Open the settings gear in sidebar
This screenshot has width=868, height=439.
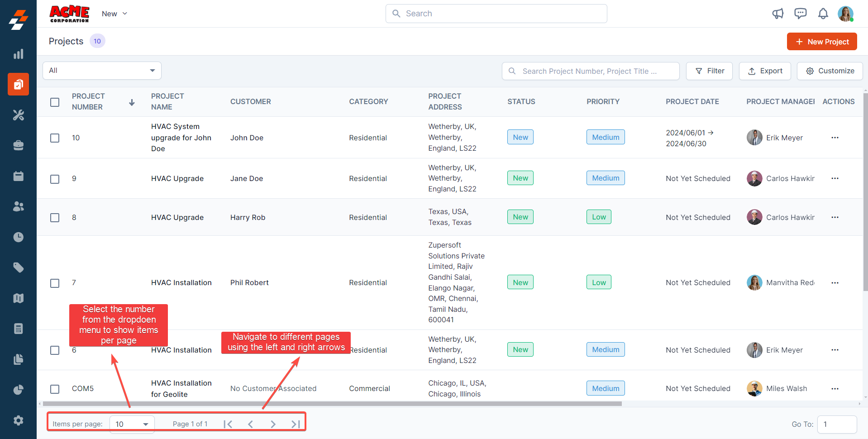(x=18, y=420)
